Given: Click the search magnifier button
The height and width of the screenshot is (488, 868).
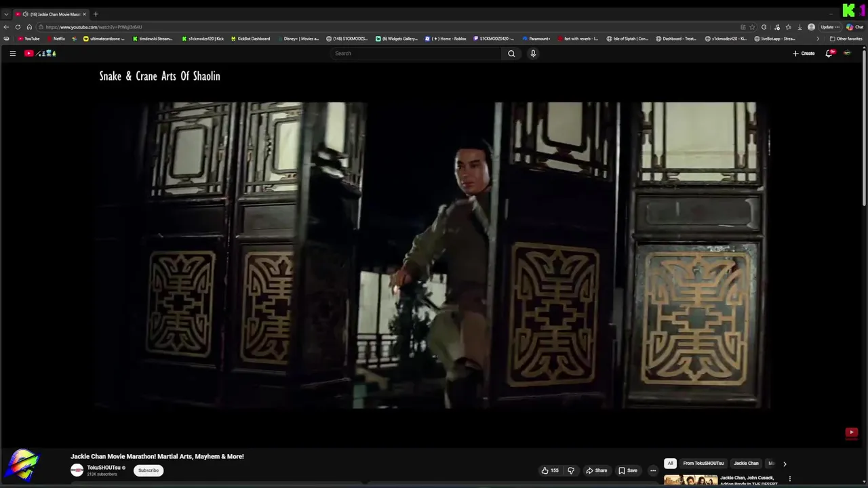Looking at the screenshot, I should point(511,54).
